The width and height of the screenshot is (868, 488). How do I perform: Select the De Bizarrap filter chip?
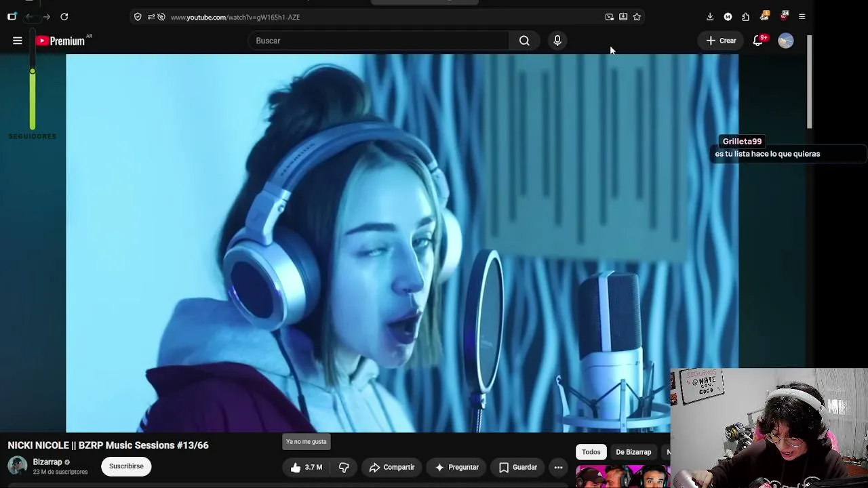tap(633, 452)
